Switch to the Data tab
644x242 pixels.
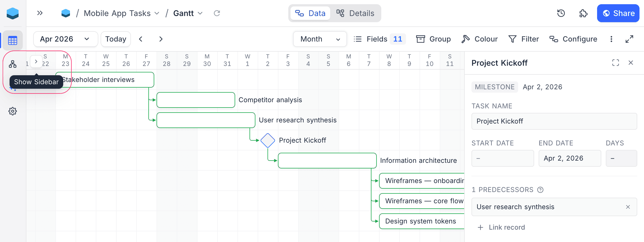point(310,13)
